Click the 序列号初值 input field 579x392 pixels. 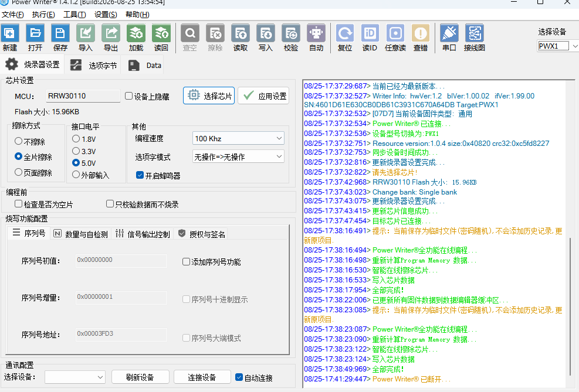[x=121, y=260]
